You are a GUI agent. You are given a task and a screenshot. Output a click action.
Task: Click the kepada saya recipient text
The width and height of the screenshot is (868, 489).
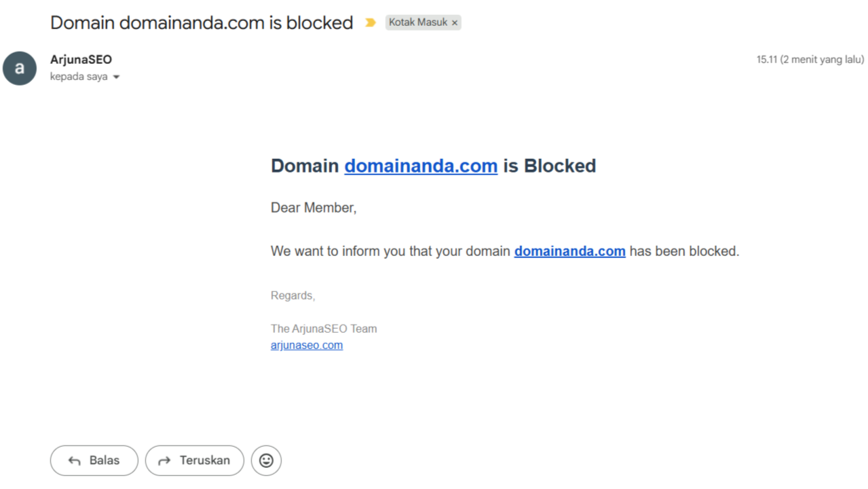point(79,77)
